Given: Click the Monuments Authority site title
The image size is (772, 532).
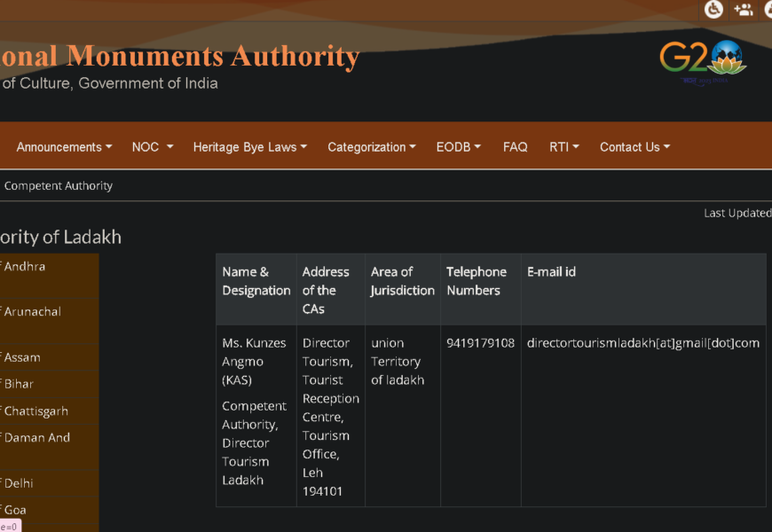Looking at the screenshot, I should (180, 56).
